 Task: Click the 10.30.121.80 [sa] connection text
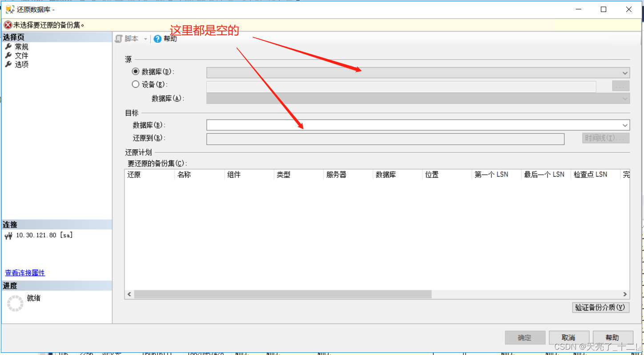(44, 235)
